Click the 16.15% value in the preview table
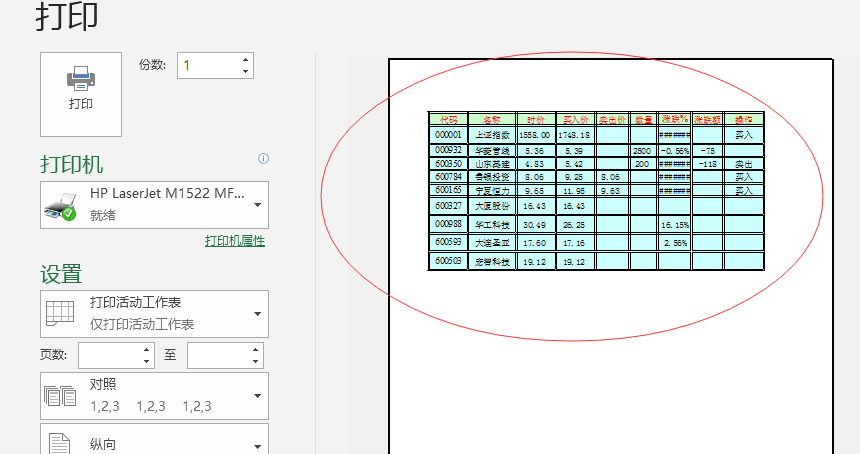The height and width of the screenshot is (454, 860). pyautogui.click(x=675, y=225)
